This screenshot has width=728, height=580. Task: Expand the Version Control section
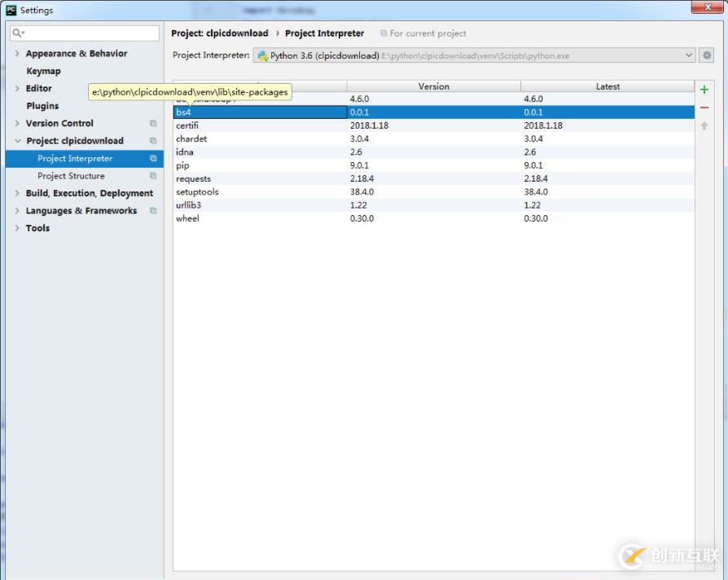click(x=17, y=123)
